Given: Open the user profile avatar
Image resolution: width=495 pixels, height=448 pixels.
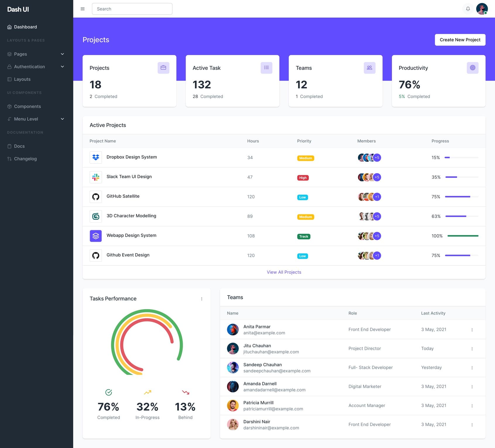Looking at the screenshot, I should click(x=482, y=9).
